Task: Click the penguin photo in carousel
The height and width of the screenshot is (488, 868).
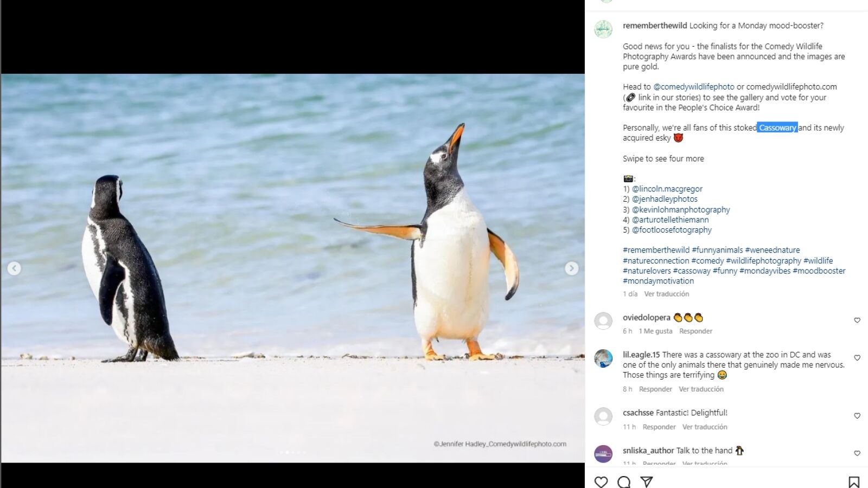Action: pyautogui.click(x=293, y=268)
